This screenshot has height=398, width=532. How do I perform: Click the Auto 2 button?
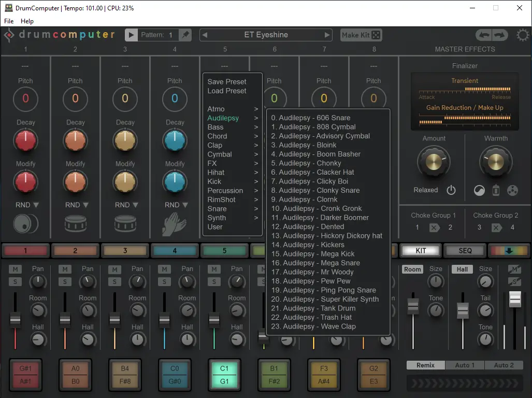pos(504,365)
